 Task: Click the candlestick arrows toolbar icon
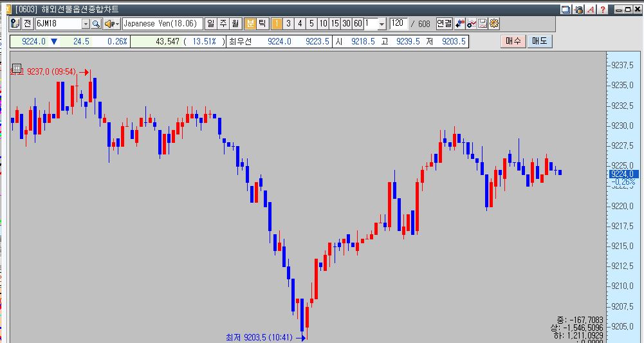[x=460, y=24]
